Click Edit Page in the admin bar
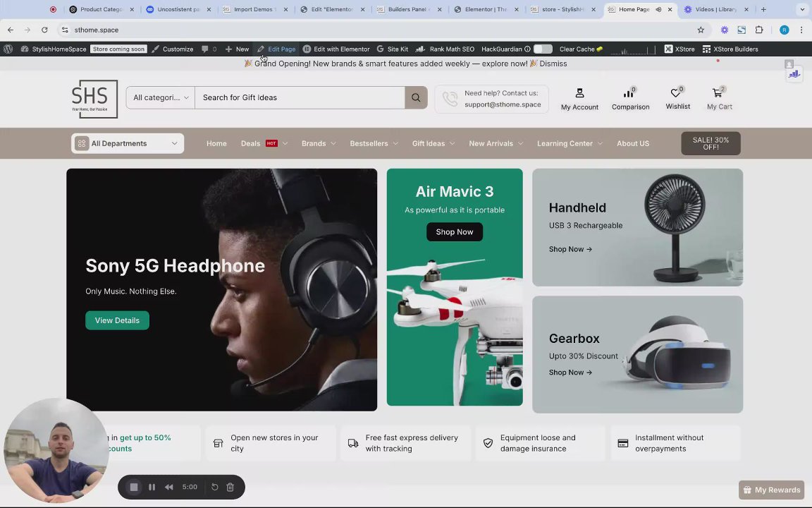 pyautogui.click(x=276, y=49)
